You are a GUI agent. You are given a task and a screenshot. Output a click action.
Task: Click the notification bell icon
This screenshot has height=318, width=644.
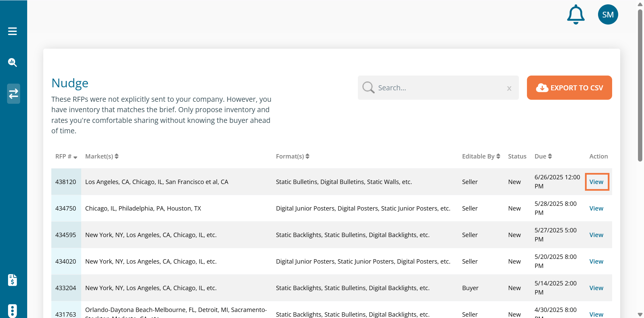click(576, 15)
